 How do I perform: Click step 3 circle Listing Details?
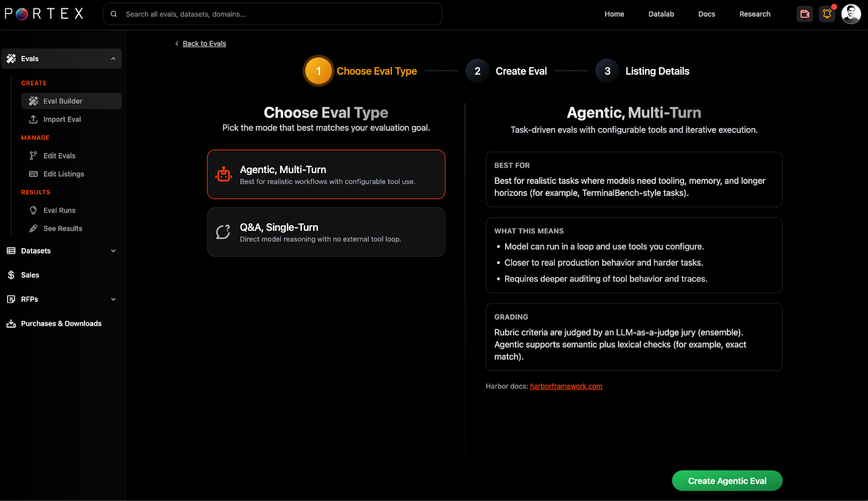click(608, 71)
